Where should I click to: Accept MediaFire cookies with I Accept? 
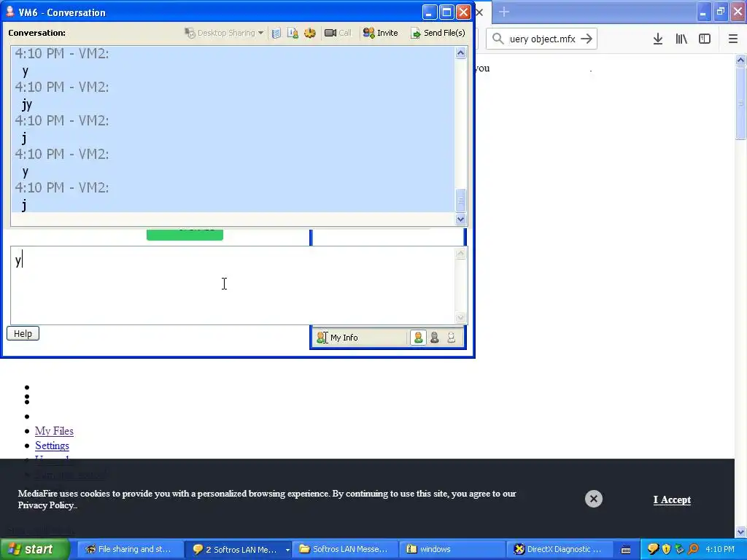(x=672, y=499)
